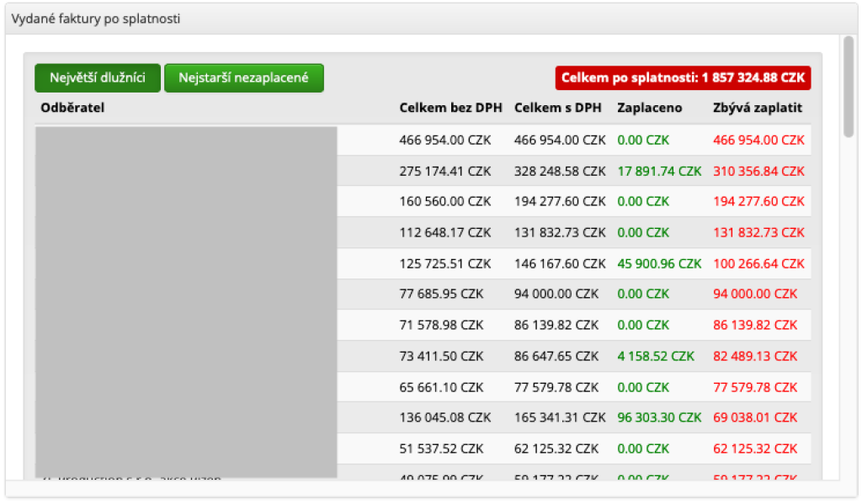
Task: Click the Nejstarší nezaplacené button
Action: click(x=243, y=78)
